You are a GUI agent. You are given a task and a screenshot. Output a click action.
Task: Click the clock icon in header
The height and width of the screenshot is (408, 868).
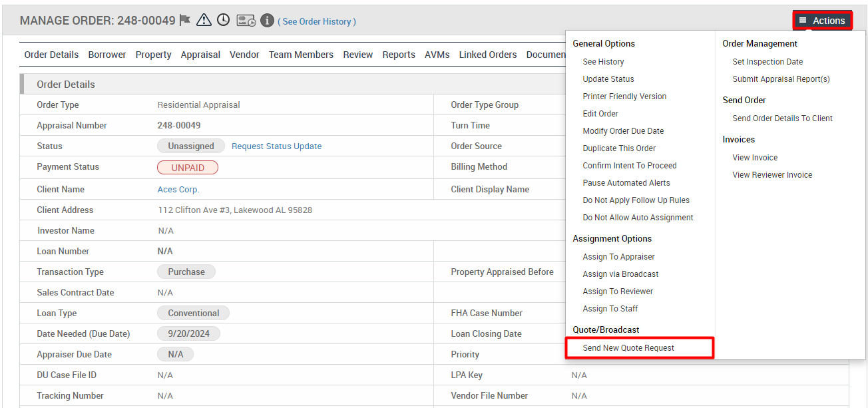[x=224, y=21]
